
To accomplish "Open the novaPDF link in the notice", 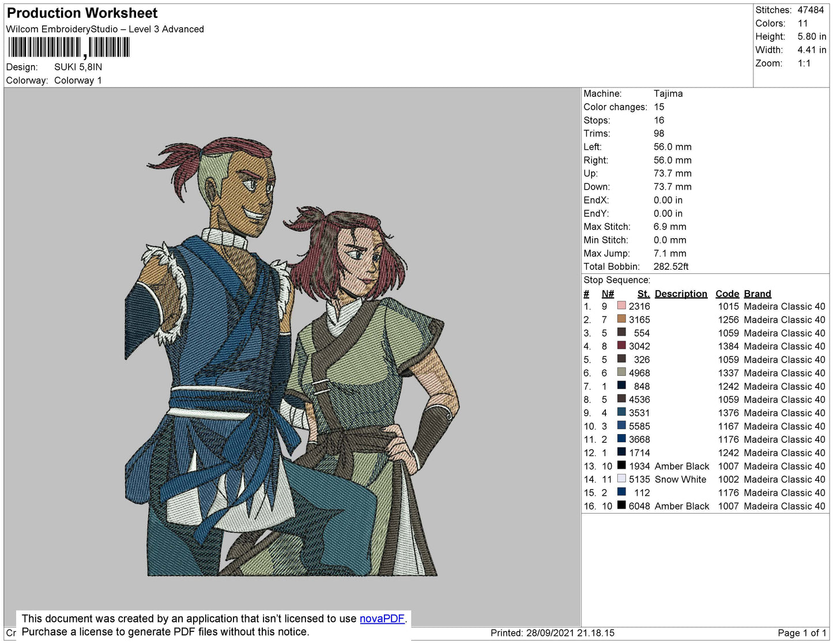I will (x=382, y=619).
